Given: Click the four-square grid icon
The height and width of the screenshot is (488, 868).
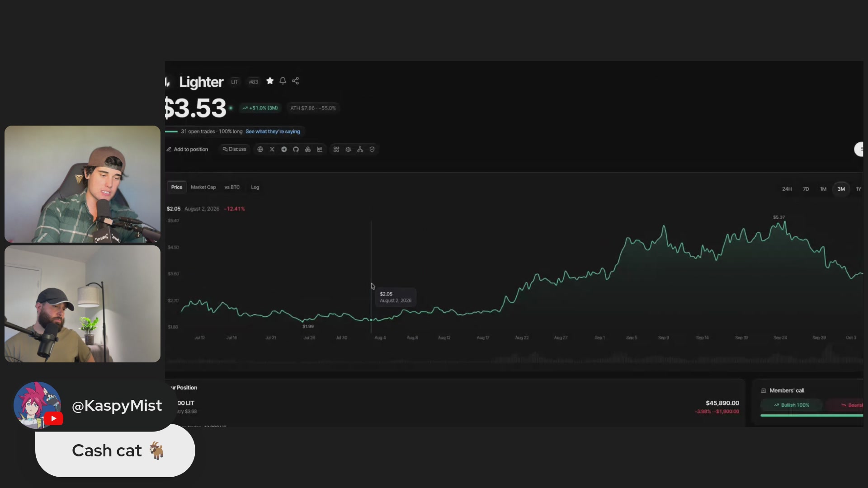Looking at the screenshot, I should pyautogui.click(x=336, y=149).
